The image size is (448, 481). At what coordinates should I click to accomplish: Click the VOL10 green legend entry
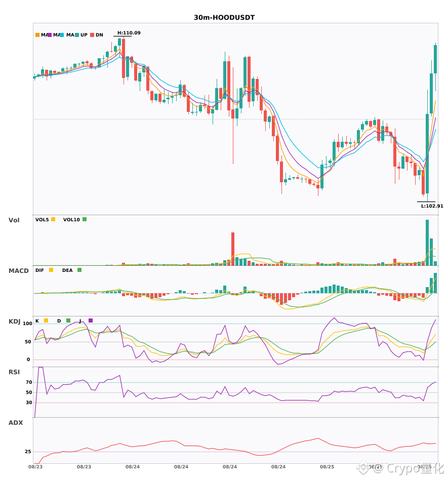pyautogui.click(x=75, y=220)
